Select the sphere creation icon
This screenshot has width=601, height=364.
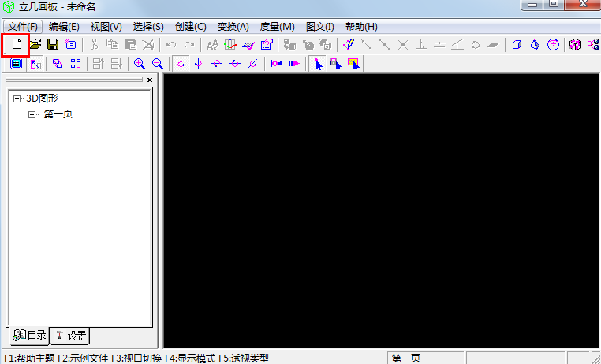(x=553, y=45)
